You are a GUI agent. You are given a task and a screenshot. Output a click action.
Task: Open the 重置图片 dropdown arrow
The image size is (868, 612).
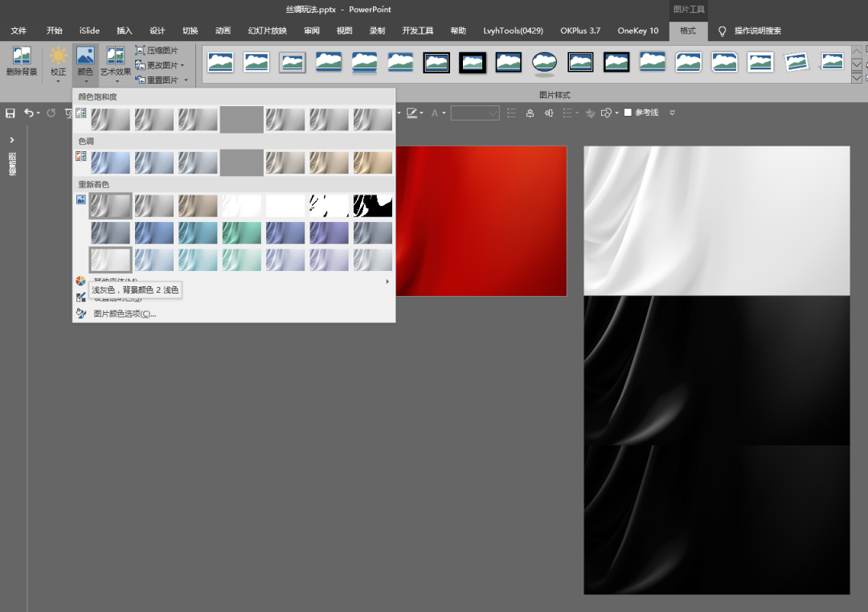click(186, 80)
